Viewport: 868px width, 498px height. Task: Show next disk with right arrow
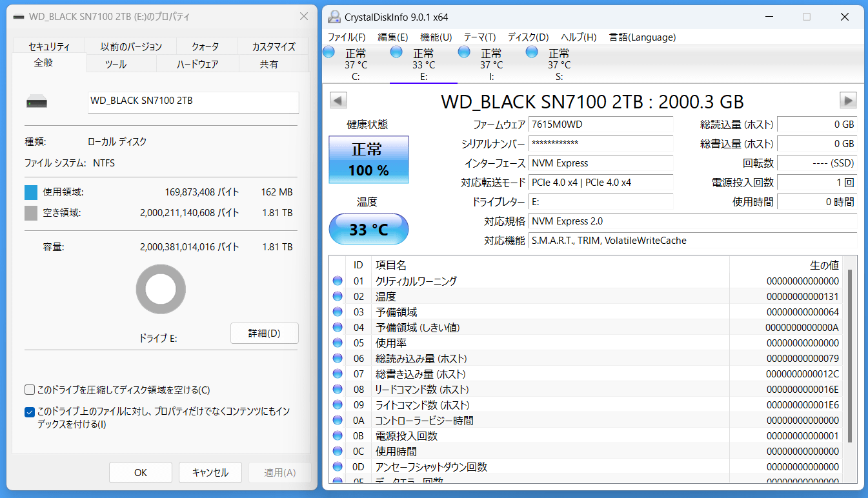tap(848, 101)
